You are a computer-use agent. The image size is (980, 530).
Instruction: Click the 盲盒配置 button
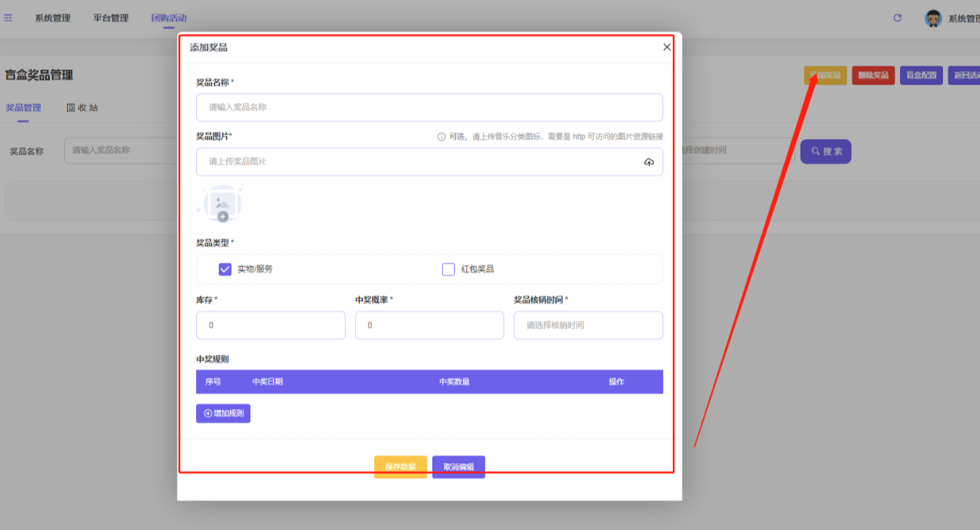(x=921, y=75)
